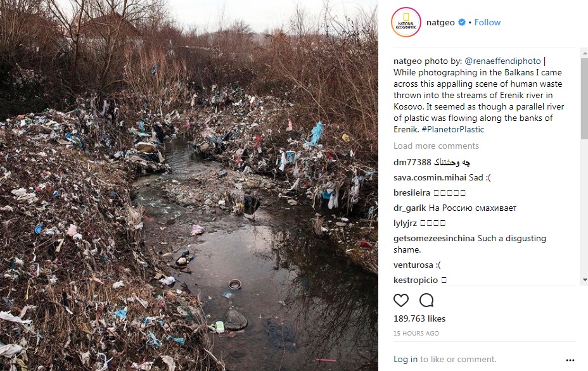Viewport: 588px width, 371px height.
Task: Click the 15 HOURS AGO timestamp
Action: (x=416, y=333)
